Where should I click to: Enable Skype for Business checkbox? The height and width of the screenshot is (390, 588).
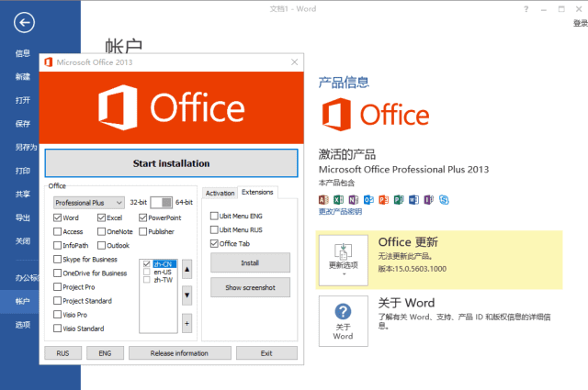point(57,260)
